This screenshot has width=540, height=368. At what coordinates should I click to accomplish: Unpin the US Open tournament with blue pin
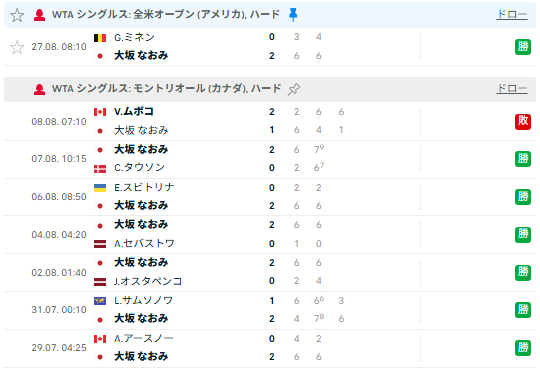[x=293, y=15]
